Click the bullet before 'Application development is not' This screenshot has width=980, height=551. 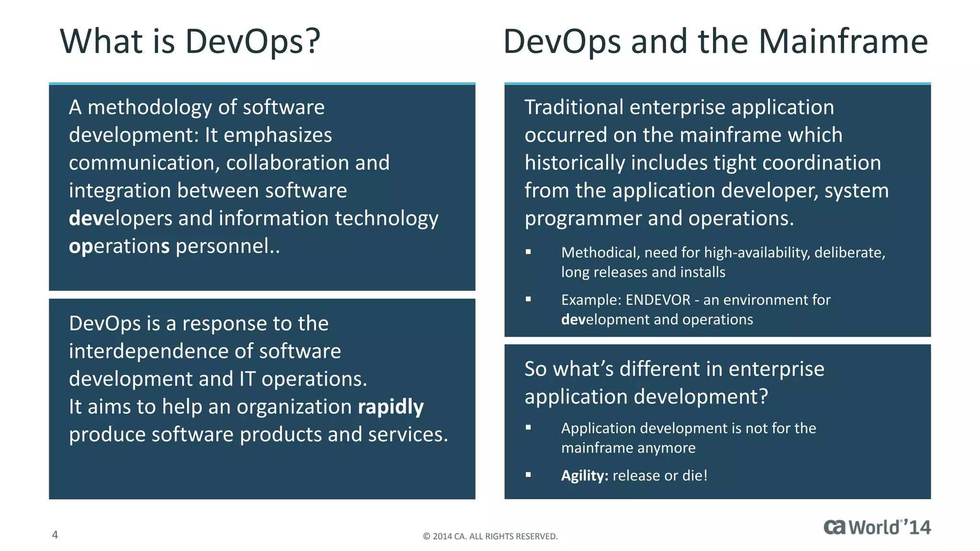tap(528, 427)
